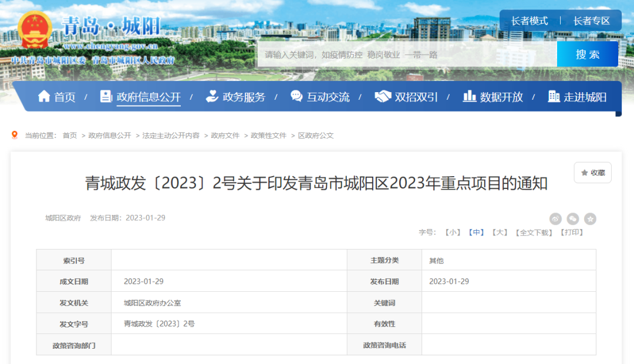The image size is (634, 364).
Task: Click the 青岛·城阳 site title
Action: click(x=111, y=26)
